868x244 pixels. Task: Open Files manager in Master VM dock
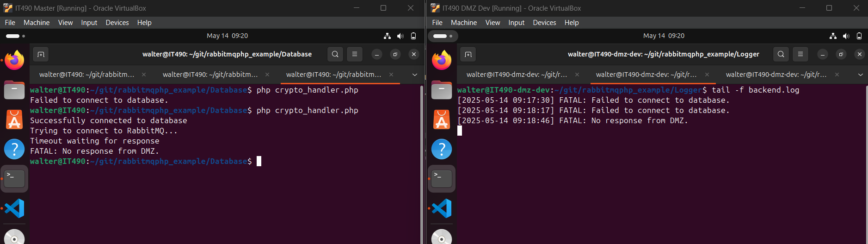(x=14, y=90)
